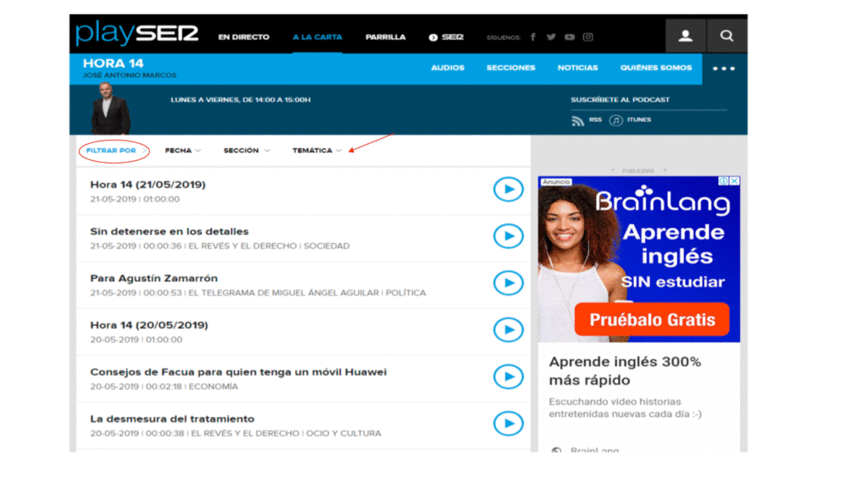The width and height of the screenshot is (868, 488).
Task: Open the Twitter social icon
Action: pyautogui.click(x=551, y=37)
